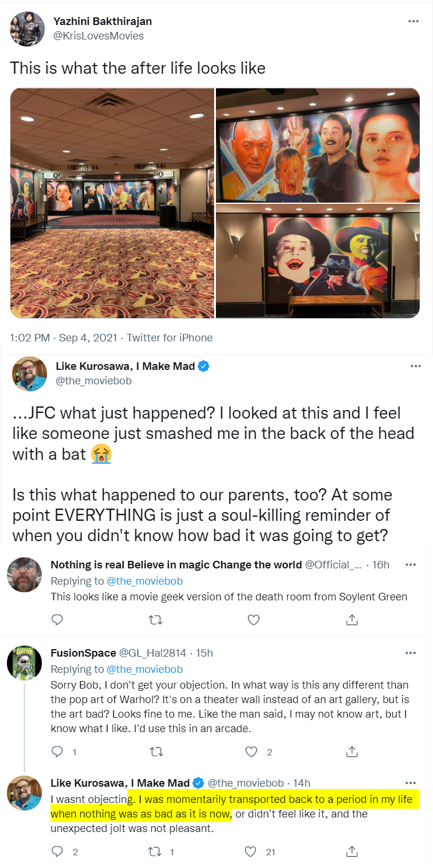The height and width of the screenshot is (868, 433).
Task: Open FusionSpace's profile avatar
Action: 24,662
